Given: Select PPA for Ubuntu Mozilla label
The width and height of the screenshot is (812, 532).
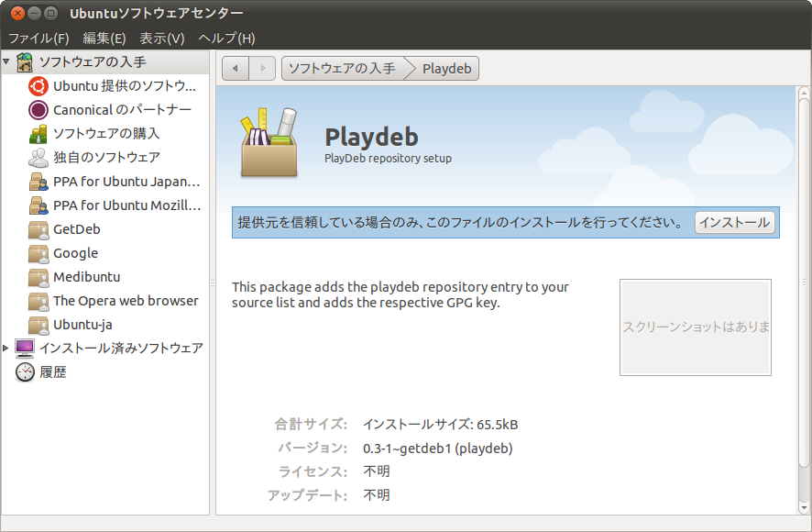Looking at the screenshot, I should pos(126,205).
